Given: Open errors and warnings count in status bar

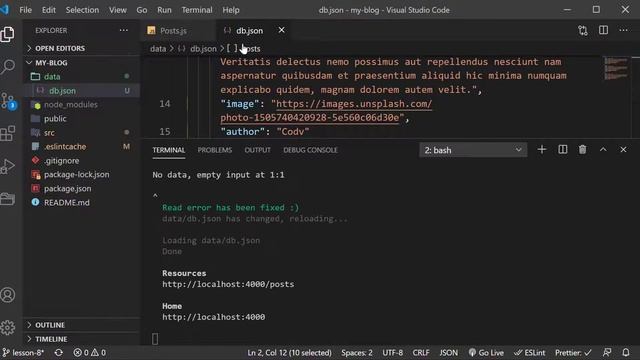Looking at the screenshot, I should pos(89,353).
